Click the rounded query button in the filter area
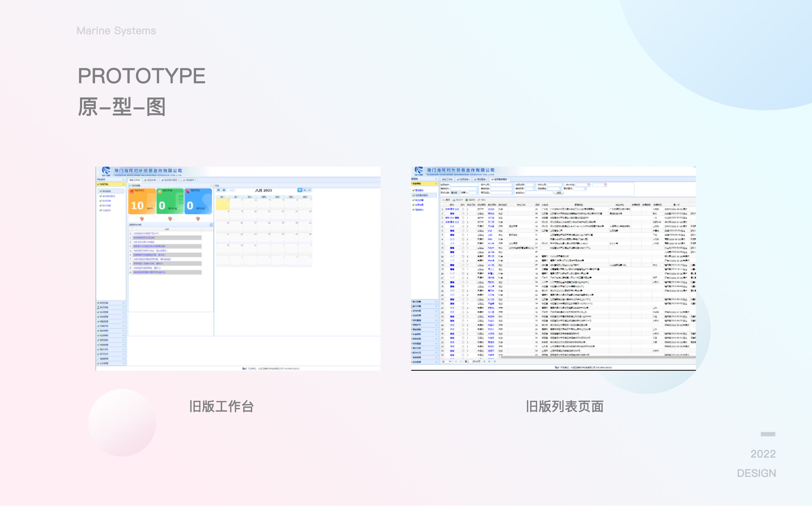The image size is (812, 506). [559, 193]
